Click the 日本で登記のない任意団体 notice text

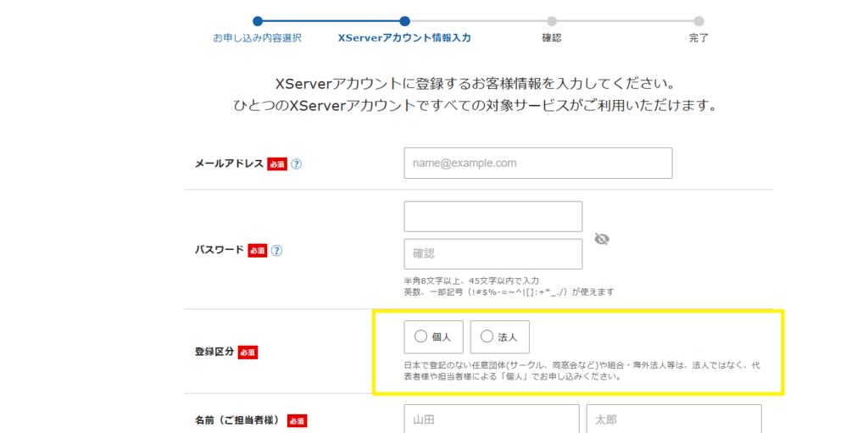[581, 371]
